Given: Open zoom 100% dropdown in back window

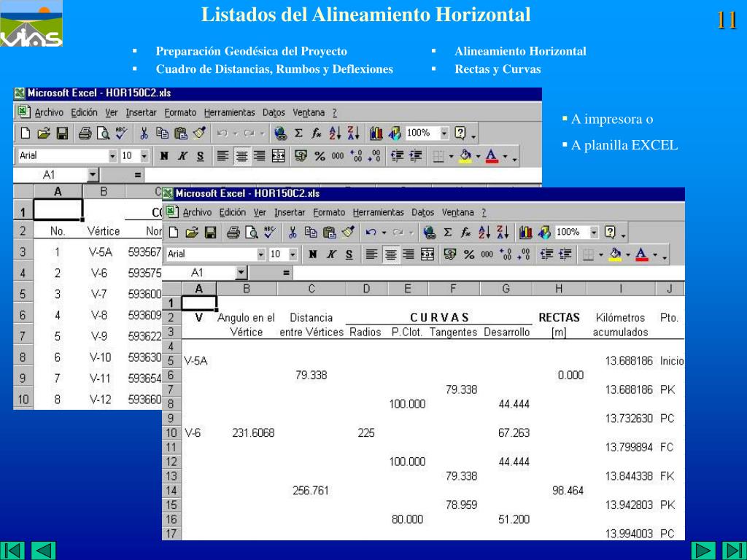Looking at the screenshot, I should (444, 133).
